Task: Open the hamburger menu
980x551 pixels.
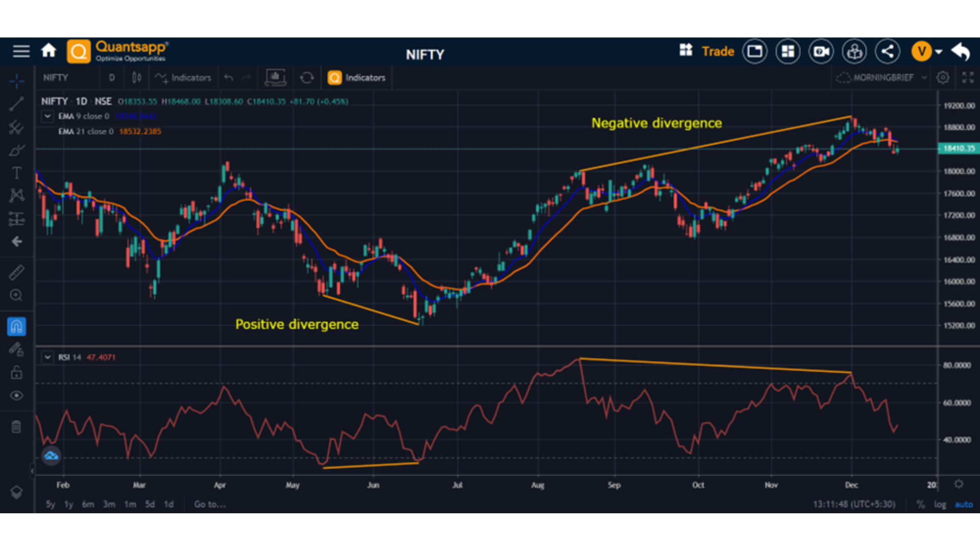Action: coord(21,51)
